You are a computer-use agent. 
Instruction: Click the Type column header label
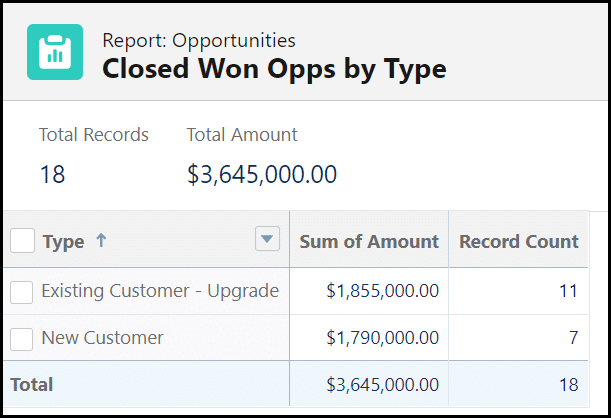[64, 242]
